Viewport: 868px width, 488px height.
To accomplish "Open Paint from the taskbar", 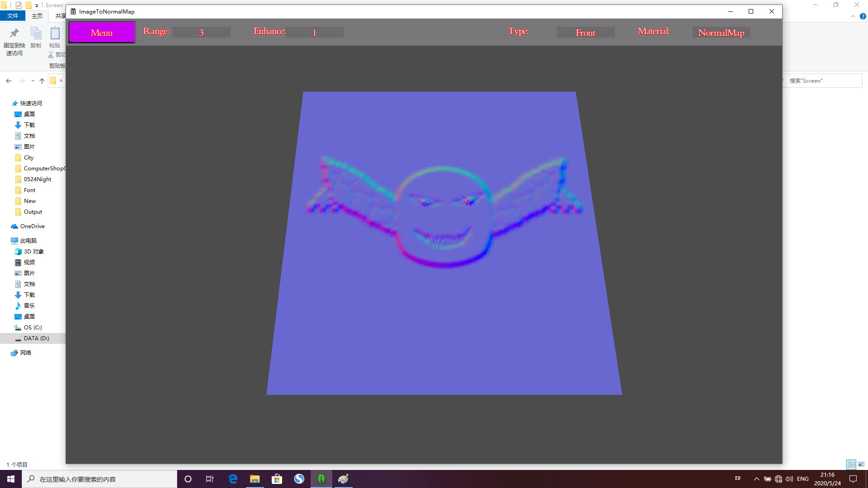I will [x=343, y=479].
